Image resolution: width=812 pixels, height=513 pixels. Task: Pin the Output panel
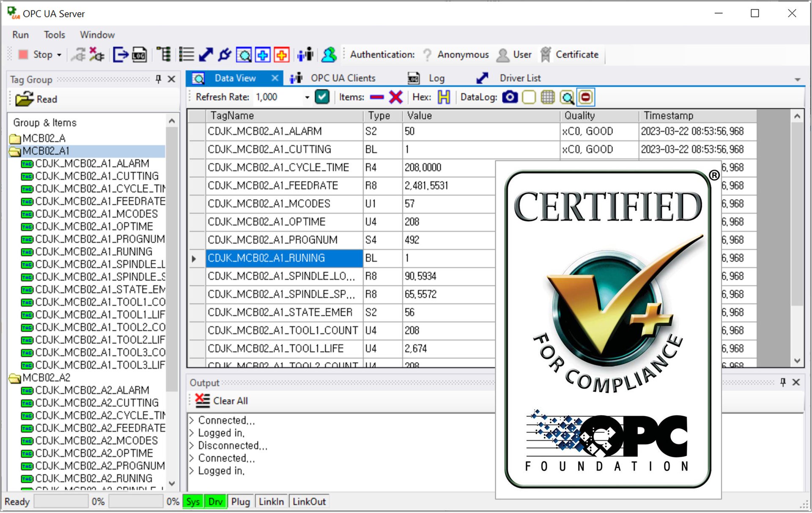pos(783,382)
